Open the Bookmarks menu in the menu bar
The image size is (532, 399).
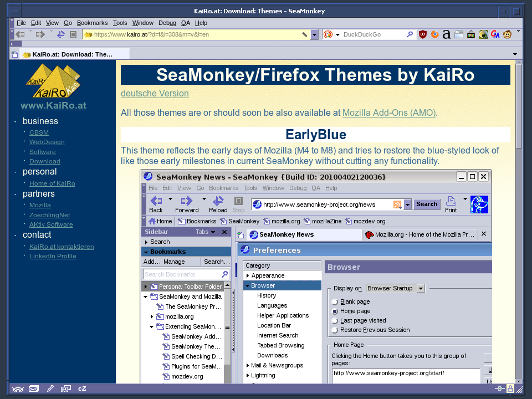(93, 23)
